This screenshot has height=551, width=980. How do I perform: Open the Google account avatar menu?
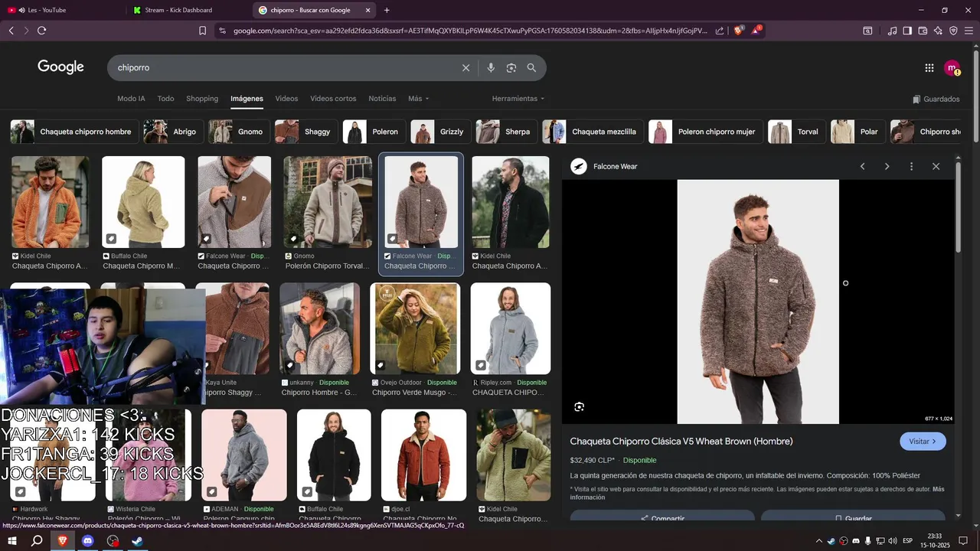pos(952,68)
